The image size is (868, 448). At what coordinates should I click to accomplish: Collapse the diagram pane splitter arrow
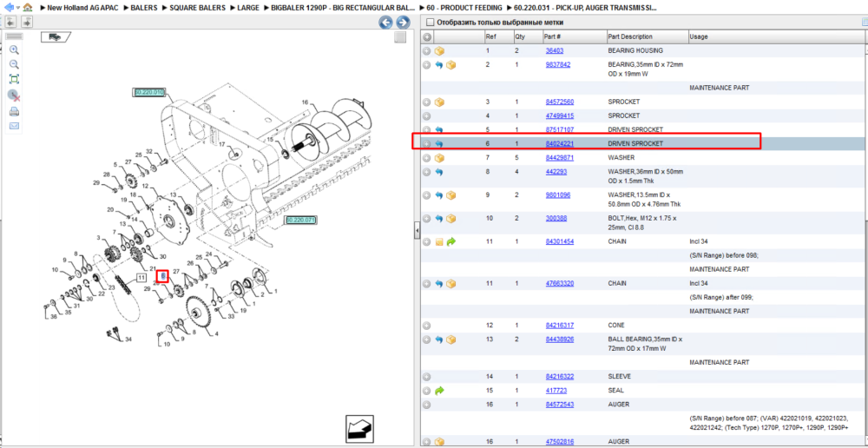pos(417,232)
